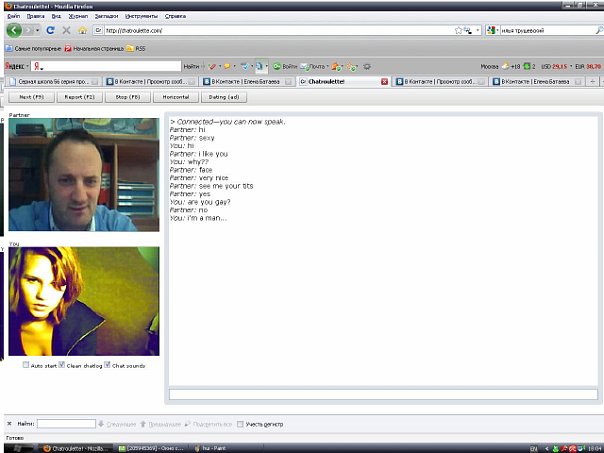
Task: Click the Report (F2) button
Action: [80, 97]
